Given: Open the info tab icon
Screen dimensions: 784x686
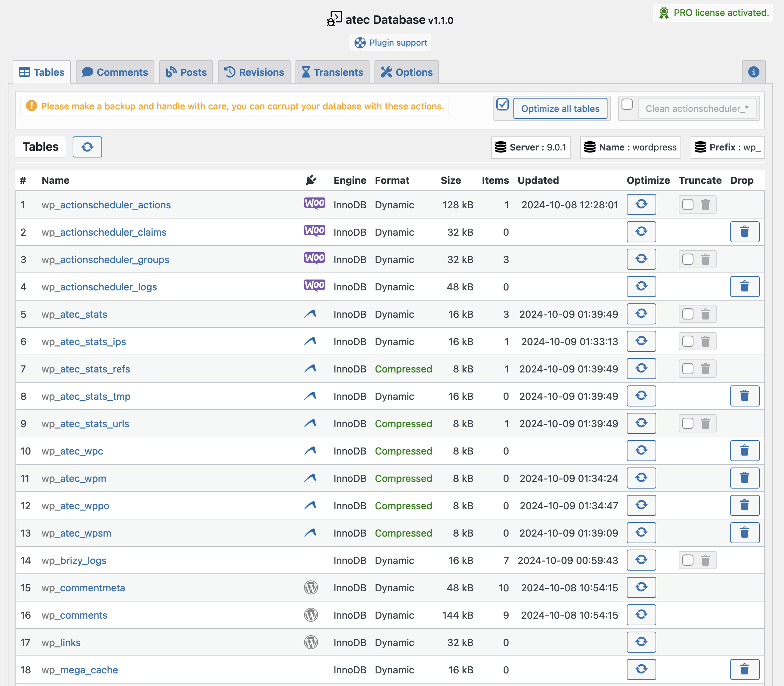Looking at the screenshot, I should (x=753, y=72).
